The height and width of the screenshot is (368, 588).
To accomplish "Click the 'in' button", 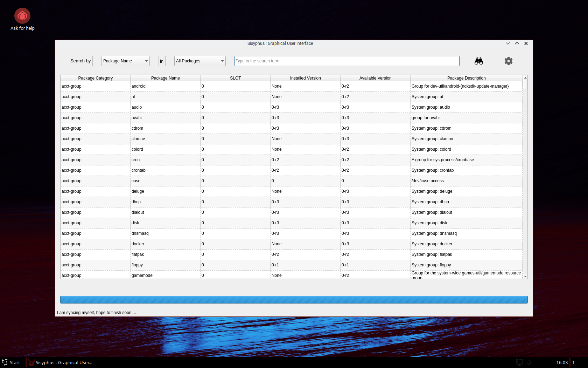I will [162, 61].
